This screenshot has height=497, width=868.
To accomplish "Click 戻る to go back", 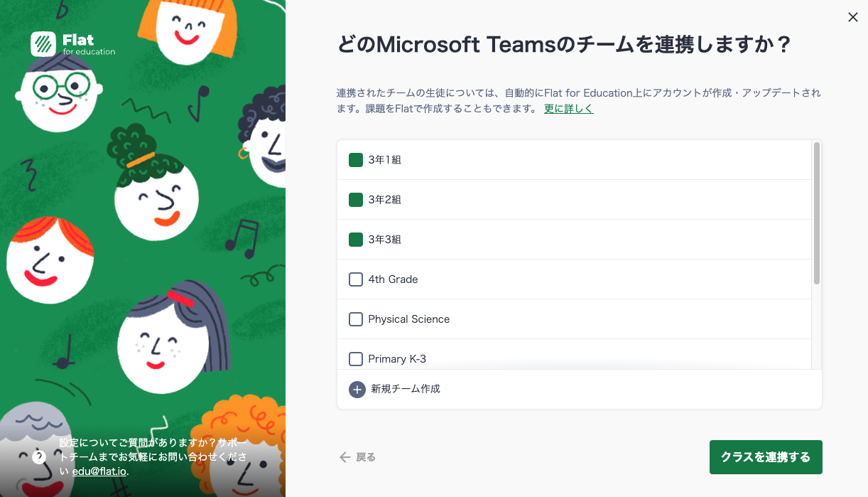I will point(364,457).
